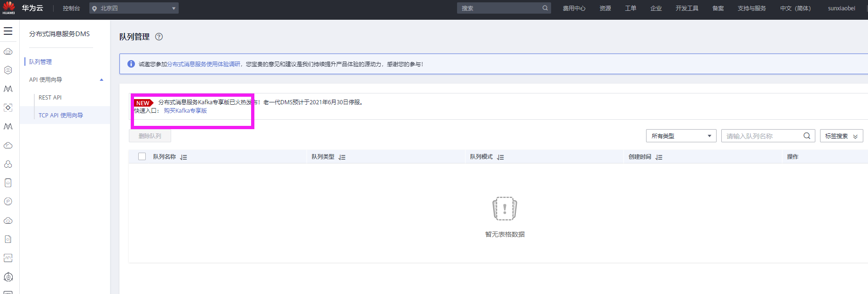Open REST API in the side menu
Screen dimensions: 868x294
pos(50,98)
